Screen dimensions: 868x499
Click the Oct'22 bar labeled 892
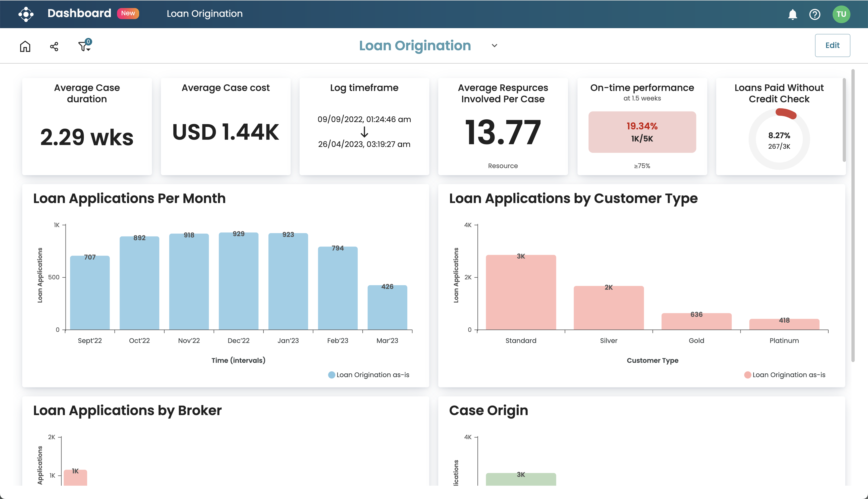(139, 283)
